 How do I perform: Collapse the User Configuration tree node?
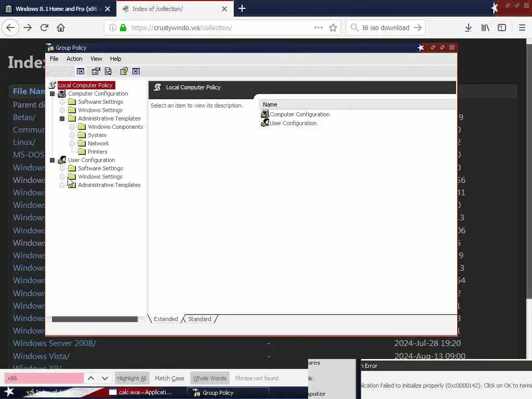(x=52, y=160)
